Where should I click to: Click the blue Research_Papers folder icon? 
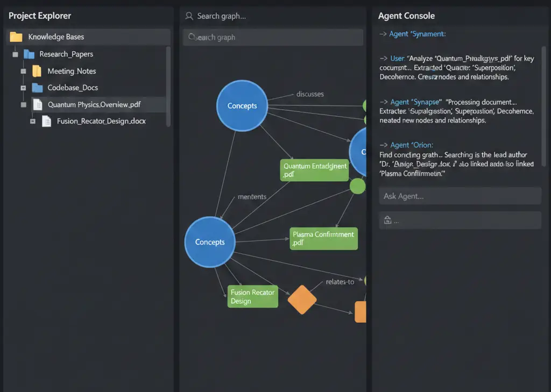pyautogui.click(x=29, y=54)
